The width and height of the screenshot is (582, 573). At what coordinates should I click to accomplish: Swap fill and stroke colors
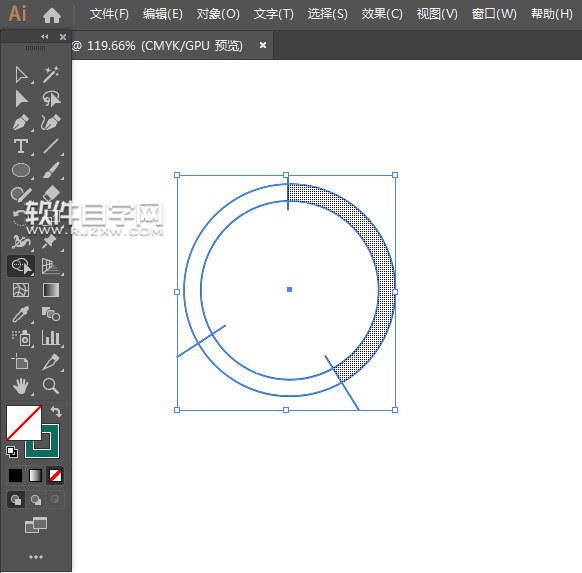click(56, 411)
